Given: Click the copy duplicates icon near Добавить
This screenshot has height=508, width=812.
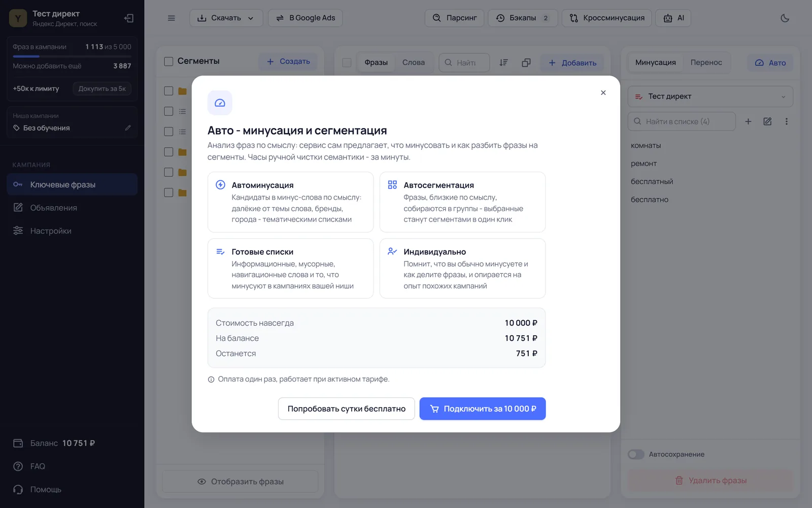Looking at the screenshot, I should click(x=526, y=62).
